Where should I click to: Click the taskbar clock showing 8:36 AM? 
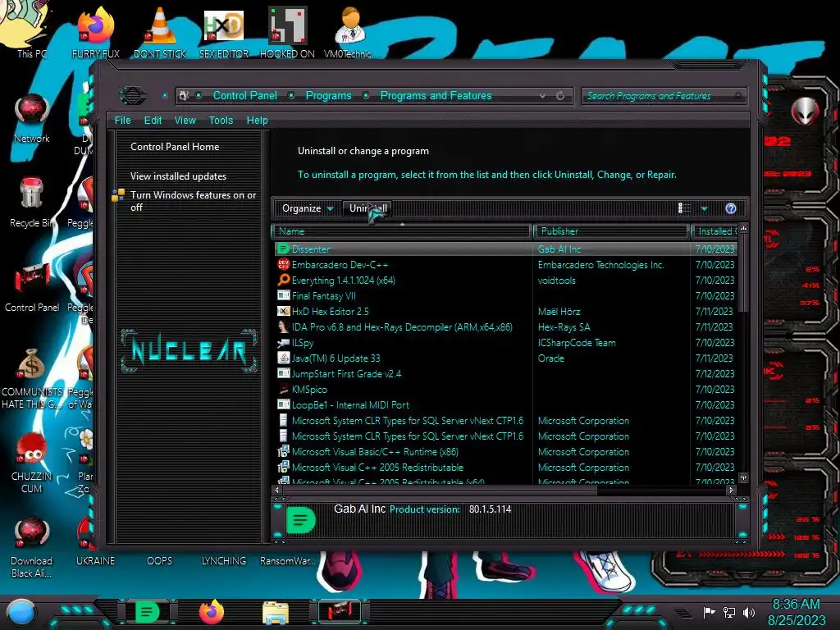[797, 612]
